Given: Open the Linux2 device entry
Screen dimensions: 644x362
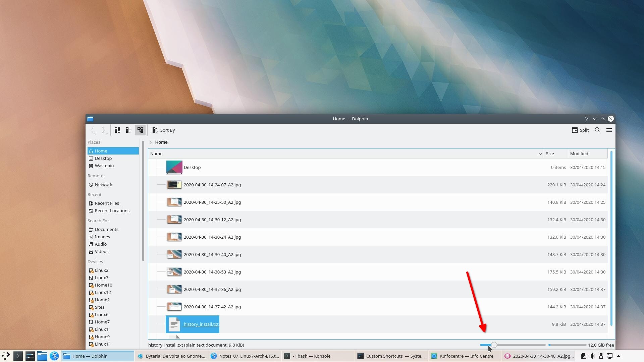Looking at the screenshot, I should point(101,270).
